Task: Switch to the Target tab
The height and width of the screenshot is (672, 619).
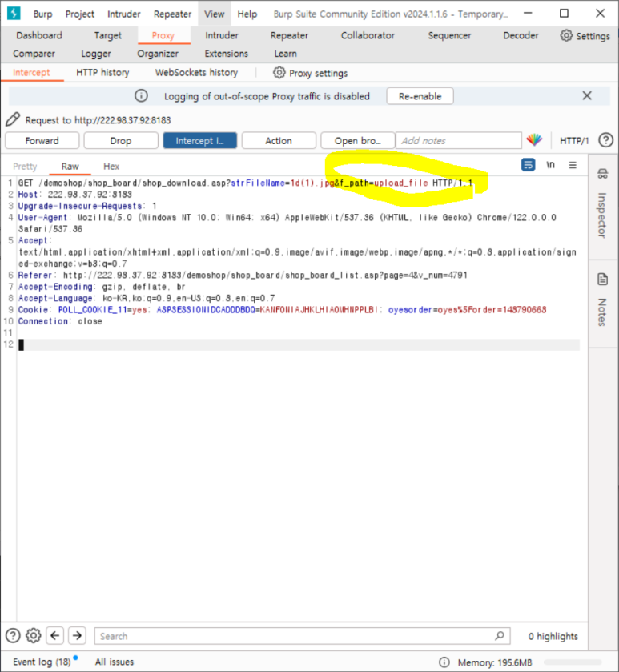Action: 107,35
